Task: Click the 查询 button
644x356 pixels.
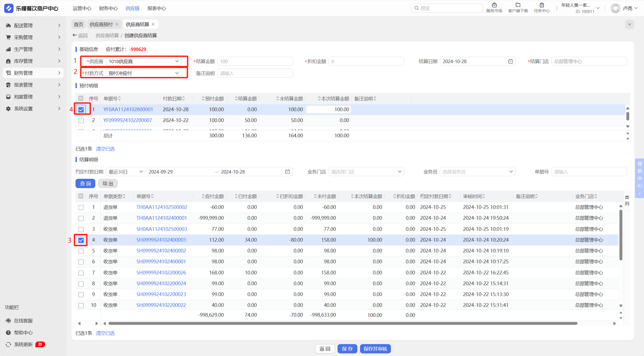Action: (x=85, y=184)
